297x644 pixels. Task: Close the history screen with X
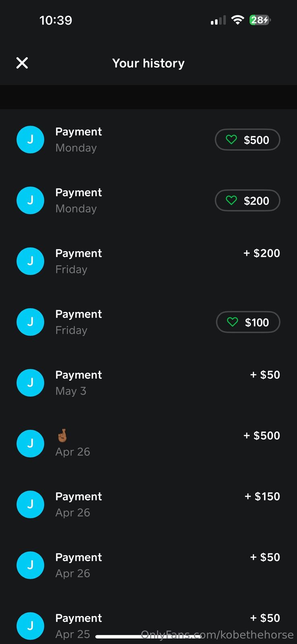point(22,63)
